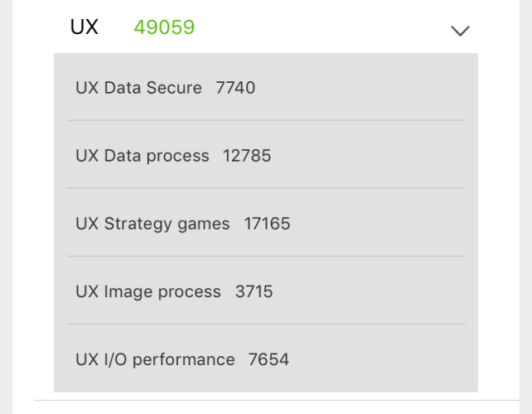
Task: Click the divider line below Image process row
Action: coord(265,324)
